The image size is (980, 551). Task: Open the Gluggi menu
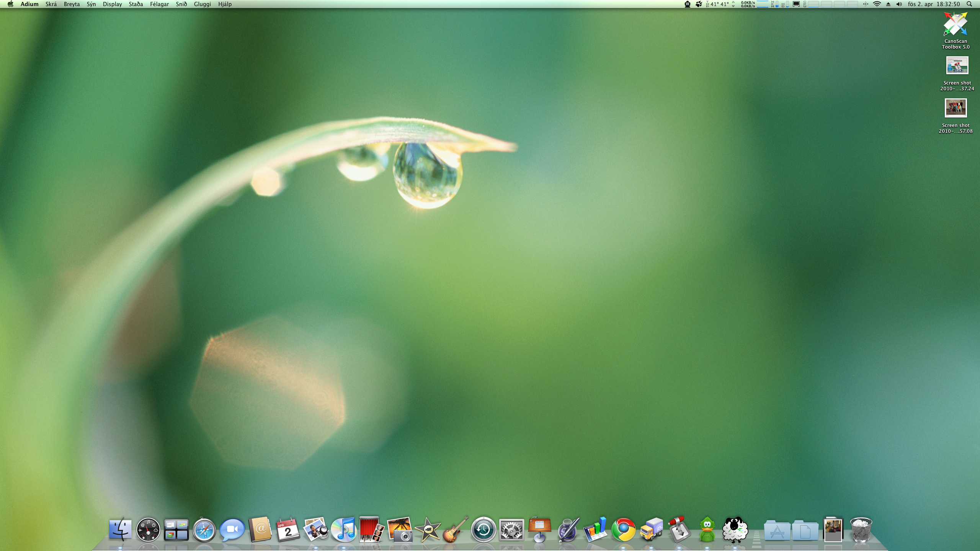(x=203, y=4)
